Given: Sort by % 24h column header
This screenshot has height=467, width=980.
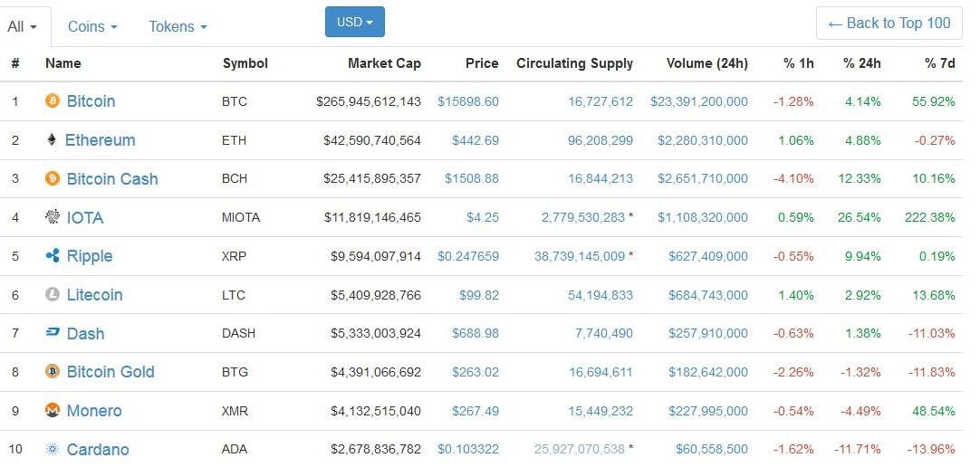Looking at the screenshot, I should 862,63.
